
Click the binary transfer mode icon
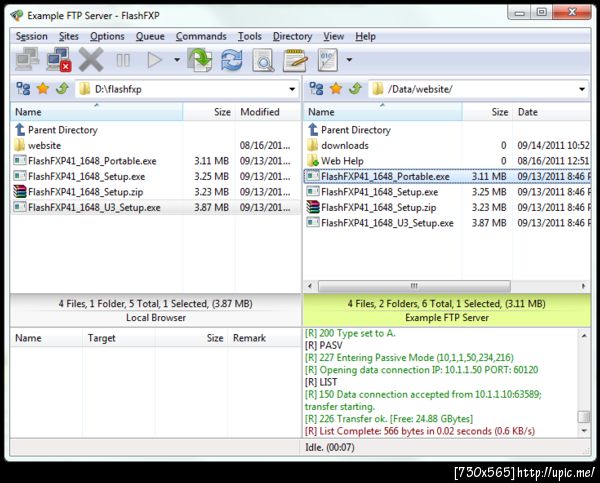(328, 60)
